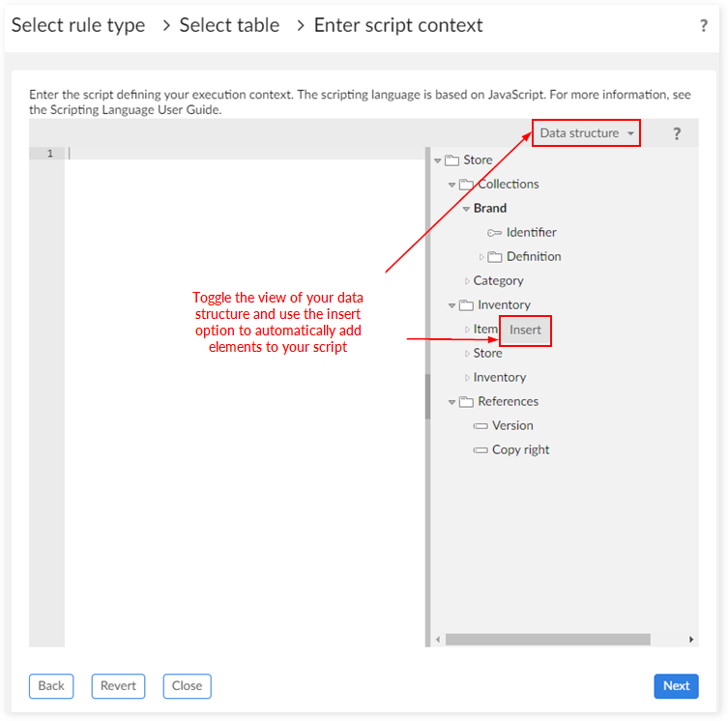Viewport: 728px width, 721px height.
Task: Go to the Select table step
Action: (x=229, y=26)
